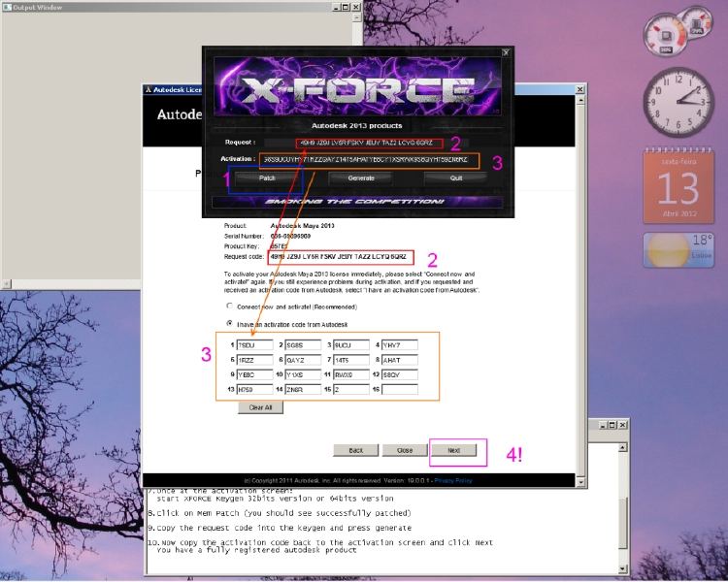Image resolution: width=728 pixels, height=582 pixels.
Task: Click the Generate button in the X-Force window
Action: (x=361, y=178)
